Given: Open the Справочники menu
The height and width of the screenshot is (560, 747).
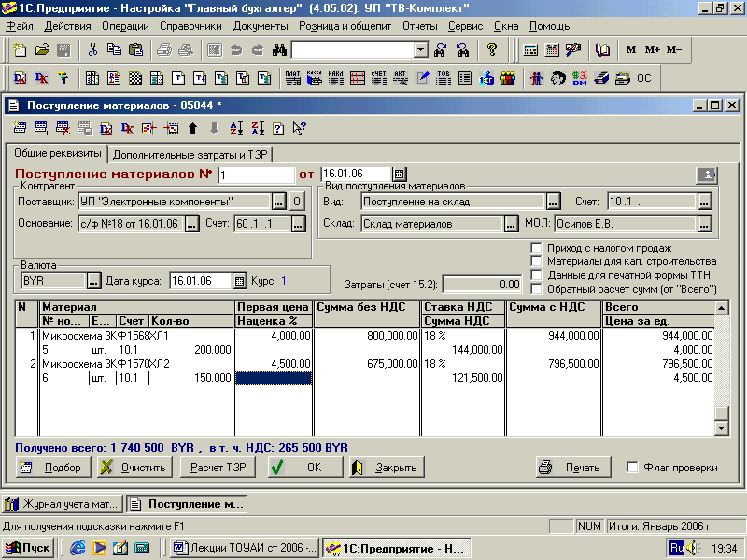Looking at the screenshot, I should click(190, 26).
